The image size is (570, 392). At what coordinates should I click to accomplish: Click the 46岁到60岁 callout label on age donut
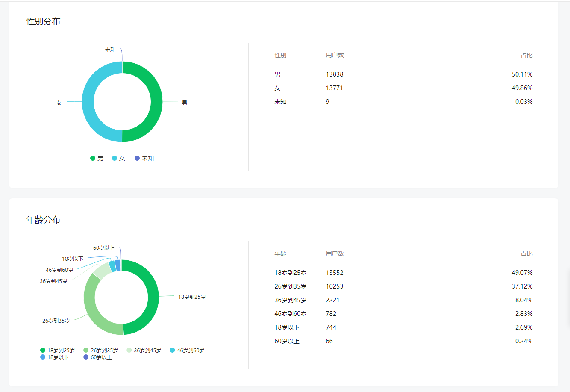(x=59, y=270)
